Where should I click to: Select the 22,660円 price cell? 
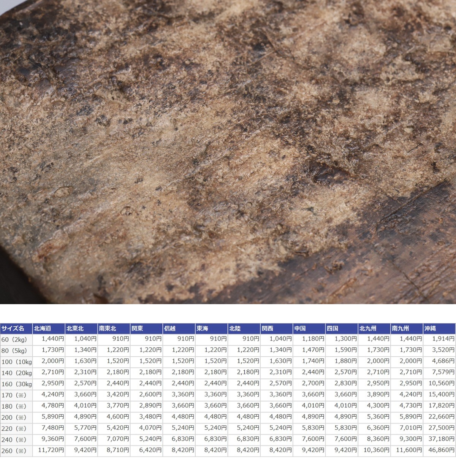point(439,417)
